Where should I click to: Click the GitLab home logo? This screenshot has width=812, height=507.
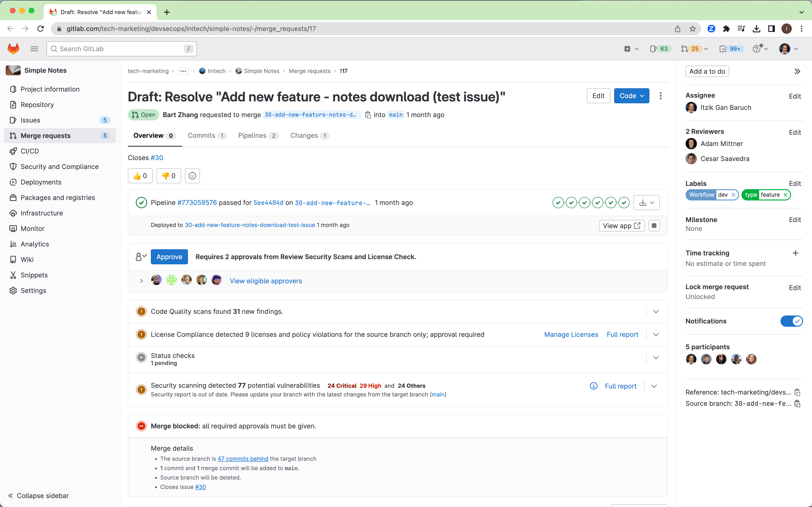point(13,48)
